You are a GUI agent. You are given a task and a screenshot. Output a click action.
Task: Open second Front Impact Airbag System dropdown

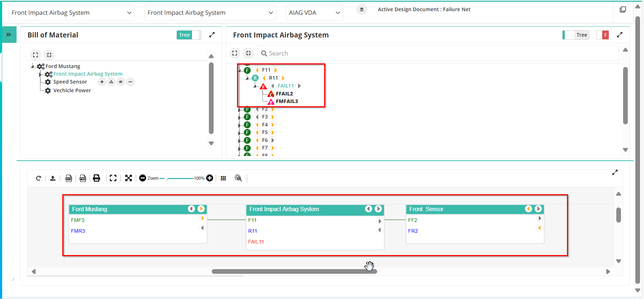click(x=210, y=13)
